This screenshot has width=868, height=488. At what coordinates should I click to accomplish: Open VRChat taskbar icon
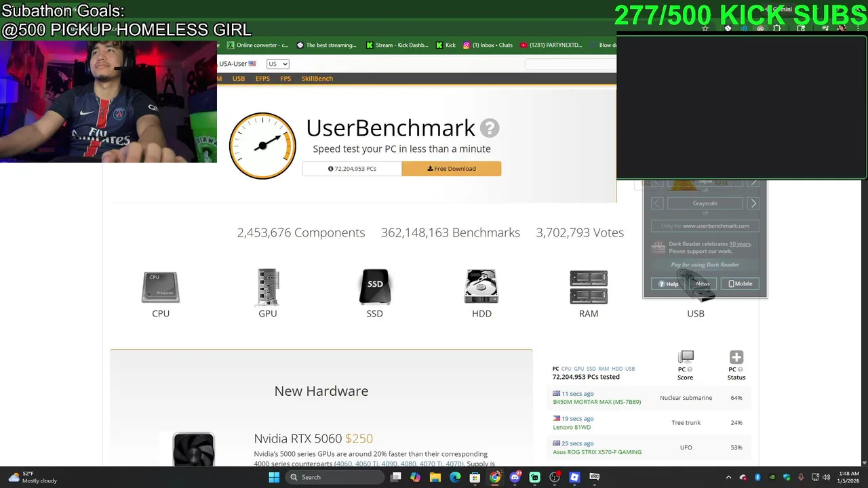[594, 477]
